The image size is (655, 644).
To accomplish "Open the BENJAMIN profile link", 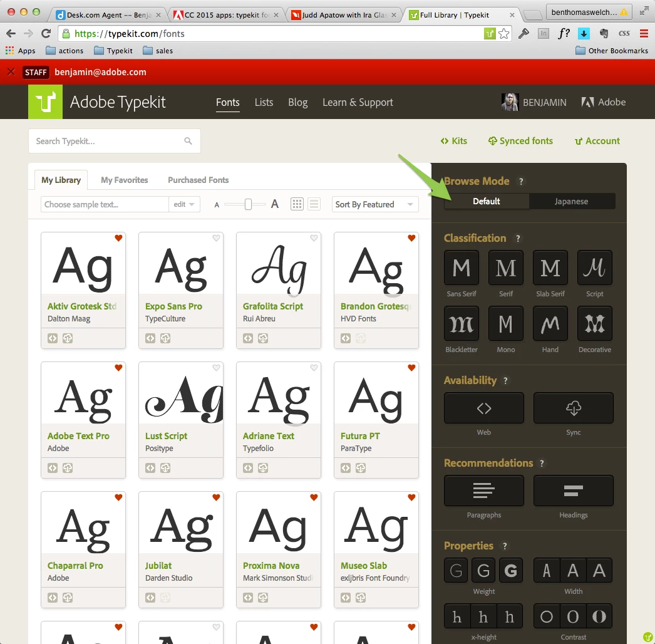I will tap(534, 102).
